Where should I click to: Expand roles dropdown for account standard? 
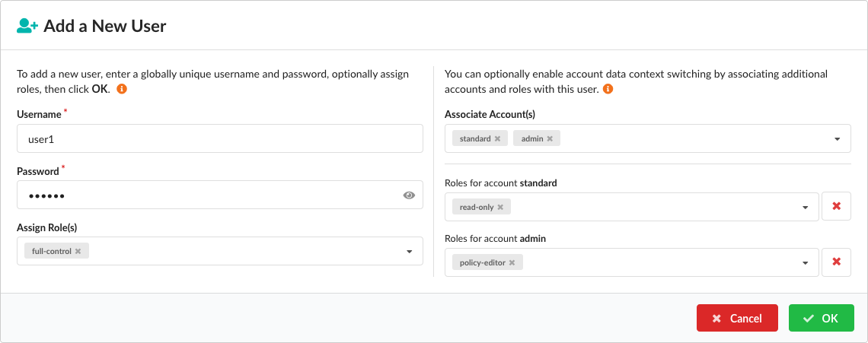tap(805, 207)
